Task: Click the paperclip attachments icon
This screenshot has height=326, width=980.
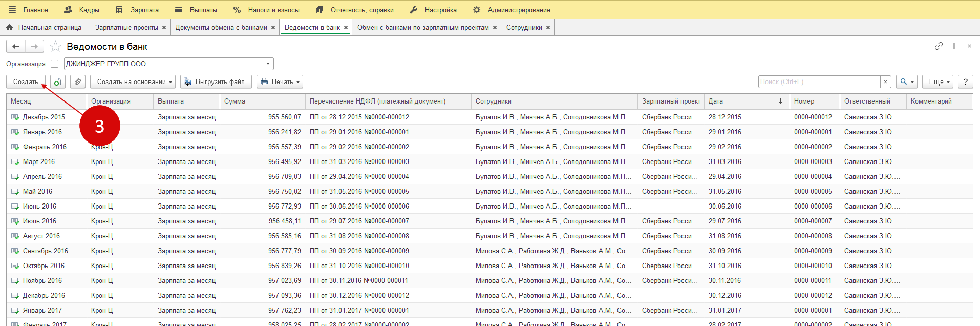Action: click(x=78, y=82)
